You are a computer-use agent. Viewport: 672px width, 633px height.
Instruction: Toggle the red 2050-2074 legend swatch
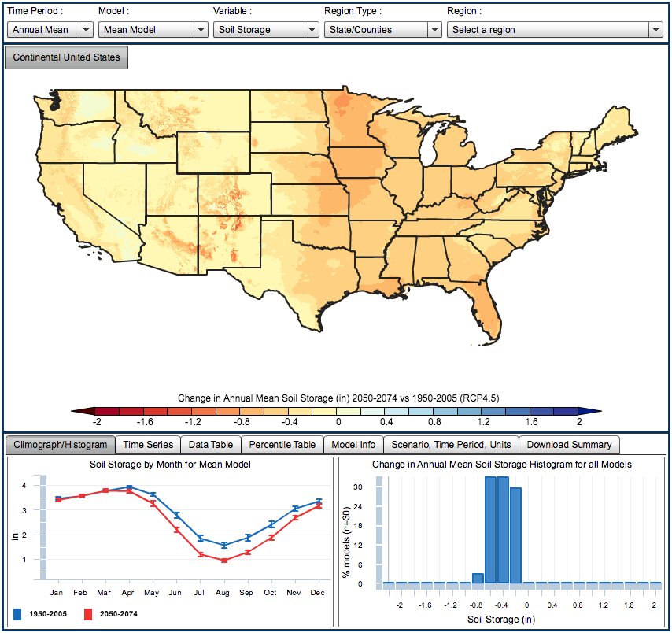click(89, 613)
